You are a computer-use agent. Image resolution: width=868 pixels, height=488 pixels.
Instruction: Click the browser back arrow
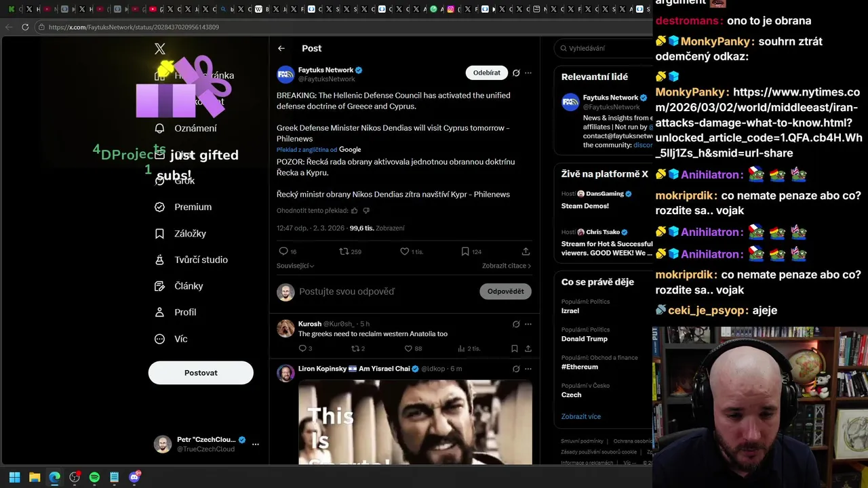(x=9, y=27)
